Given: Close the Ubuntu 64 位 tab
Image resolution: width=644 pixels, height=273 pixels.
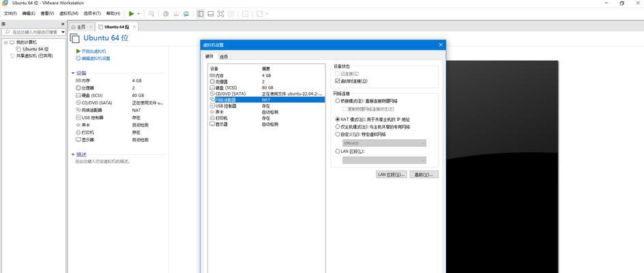Looking at the screenshot, I should click(x=134, y=27).
